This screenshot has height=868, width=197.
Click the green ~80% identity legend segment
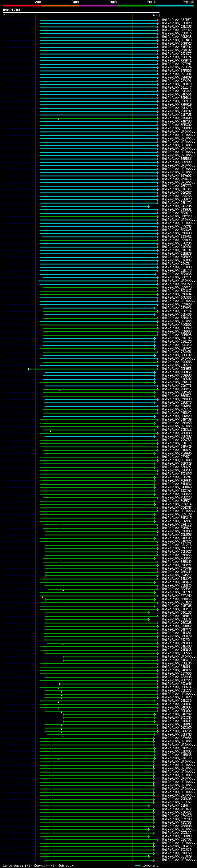(137, 6)
